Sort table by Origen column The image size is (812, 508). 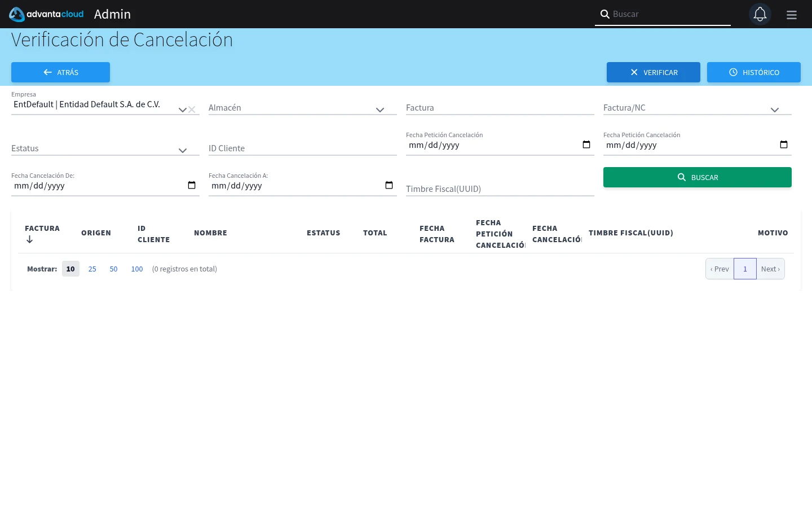point(96,233)
